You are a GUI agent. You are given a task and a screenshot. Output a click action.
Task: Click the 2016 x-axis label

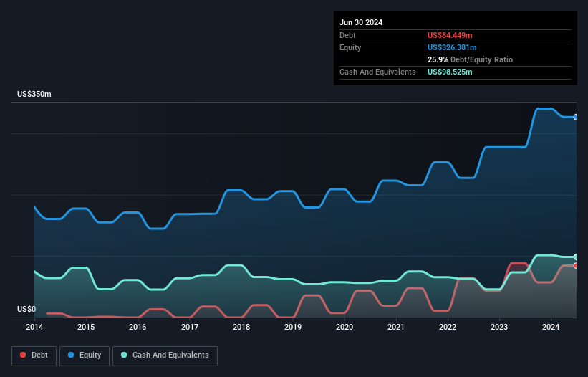[x=138, y=327]
